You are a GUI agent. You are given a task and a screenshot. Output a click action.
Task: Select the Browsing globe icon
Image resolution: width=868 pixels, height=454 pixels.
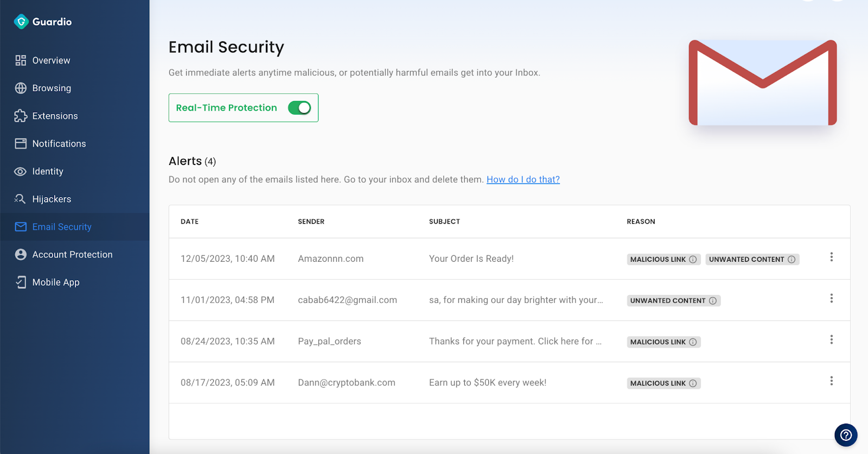click(x=21, y=88)
